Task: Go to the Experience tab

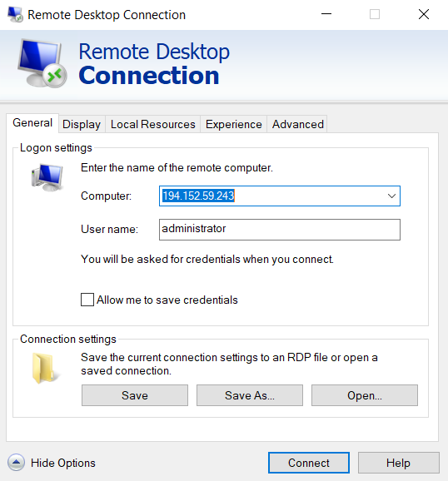Action: pyautogui.click(x=234, y=124)
